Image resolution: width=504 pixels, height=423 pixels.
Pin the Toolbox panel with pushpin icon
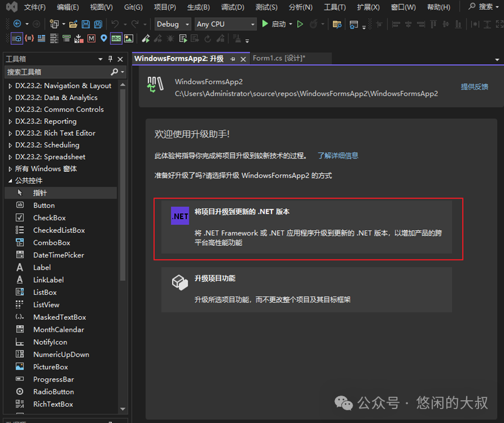(110, 59)
